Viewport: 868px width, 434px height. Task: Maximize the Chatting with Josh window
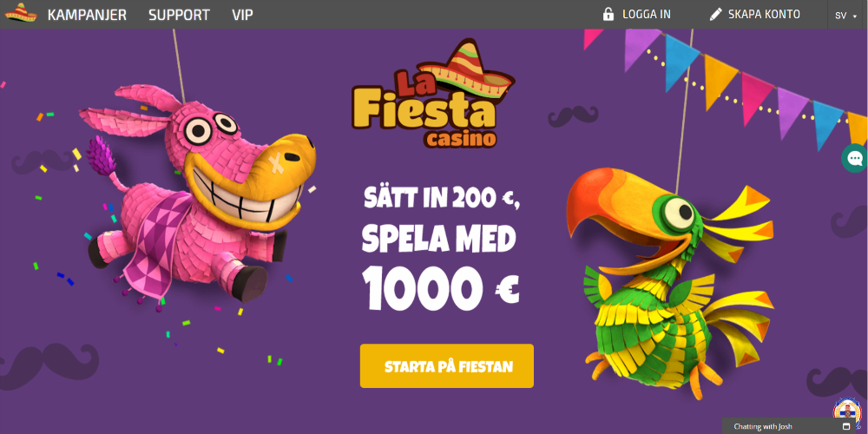pos(845,426)
